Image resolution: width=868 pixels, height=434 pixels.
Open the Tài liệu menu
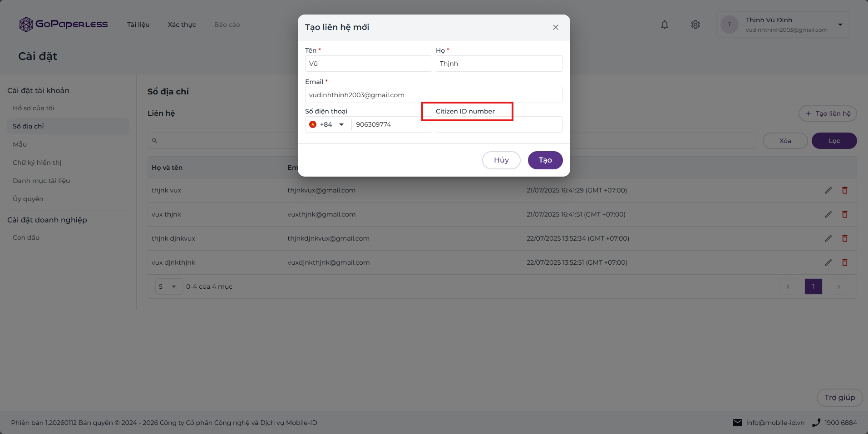138,25
